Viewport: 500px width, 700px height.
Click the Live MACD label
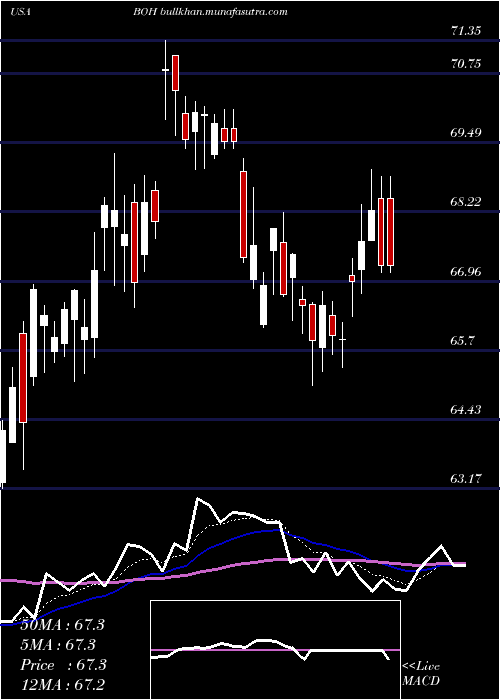tap(421, 674)
